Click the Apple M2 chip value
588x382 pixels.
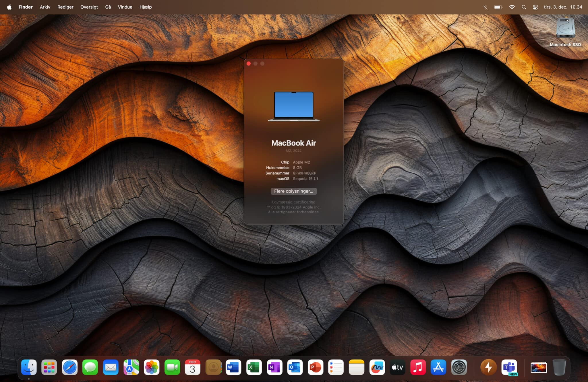(301, 162)
